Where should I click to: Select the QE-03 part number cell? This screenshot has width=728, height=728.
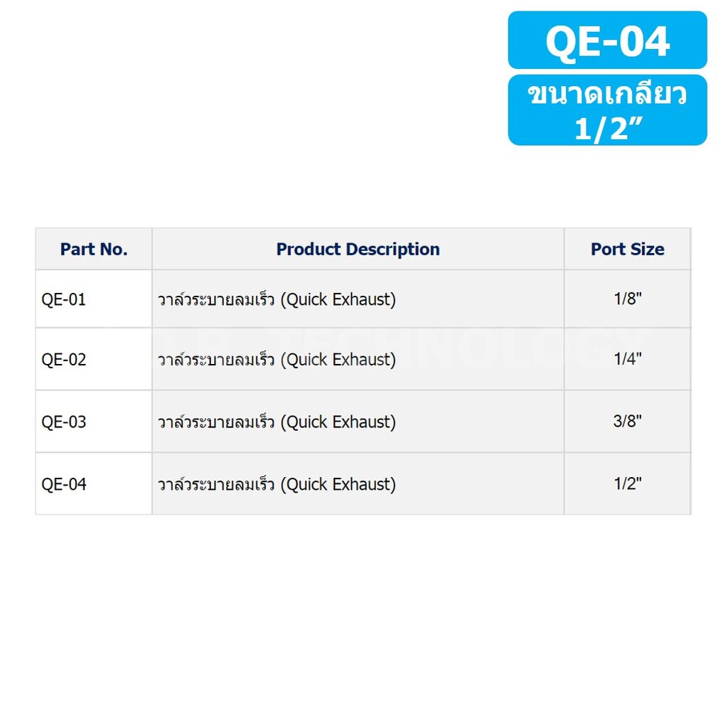[x=64, y=422]
